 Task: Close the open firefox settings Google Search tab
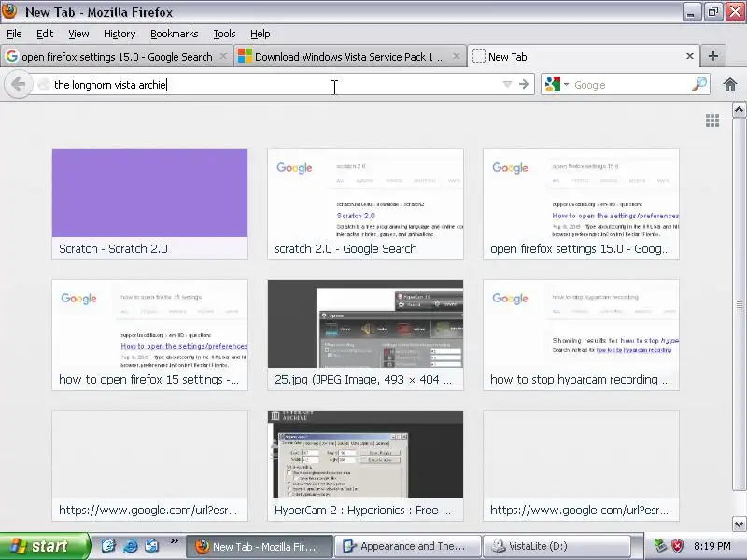click(223, 56)
